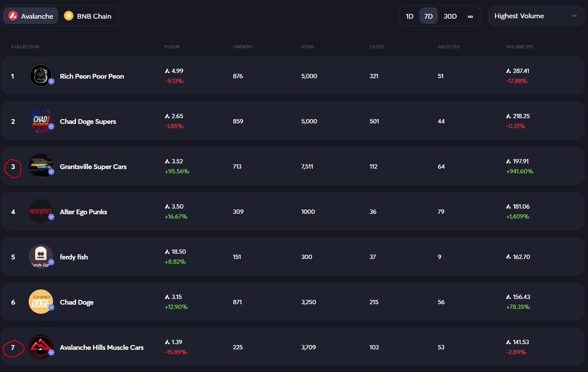
Task: Click items count 7,511
Action: point(307,167)
